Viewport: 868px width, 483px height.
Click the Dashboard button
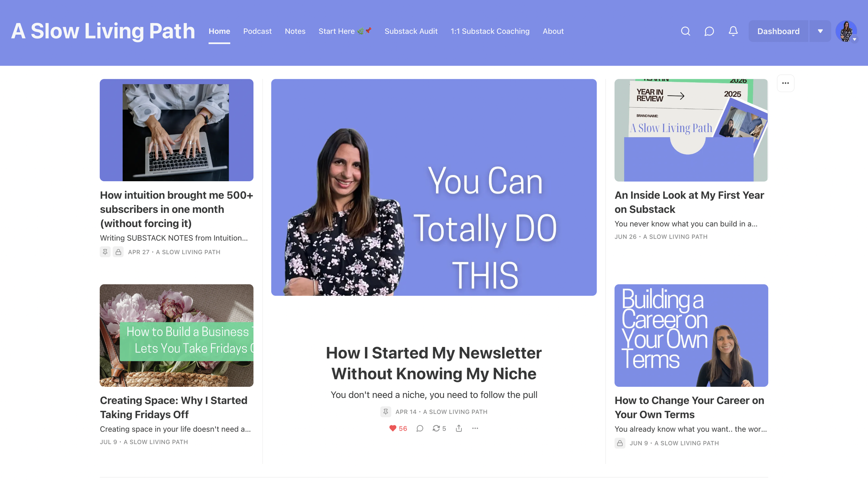click(x=778, y=31)
